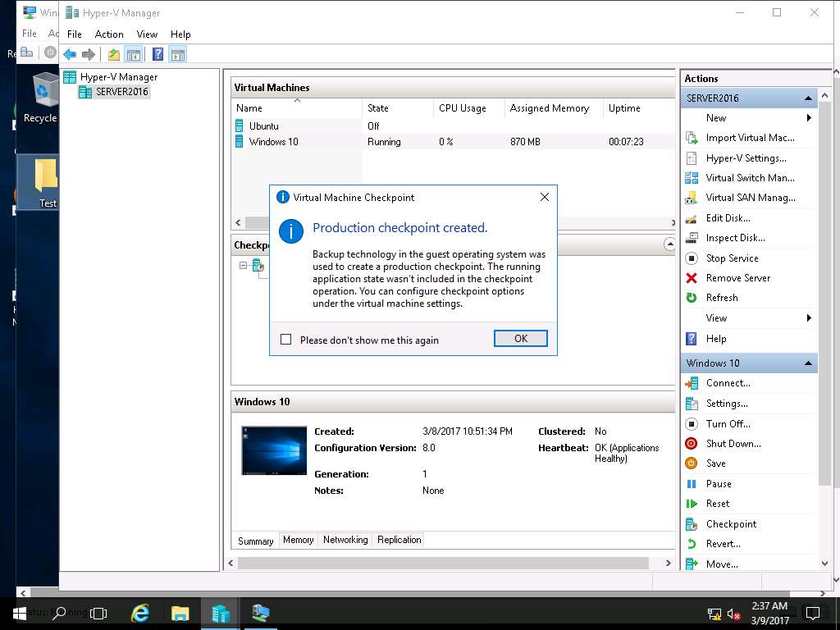The image size is (840, 630).
Task: Collapse the Checkpoints pane chevron
Action: [x=669, y=244]
